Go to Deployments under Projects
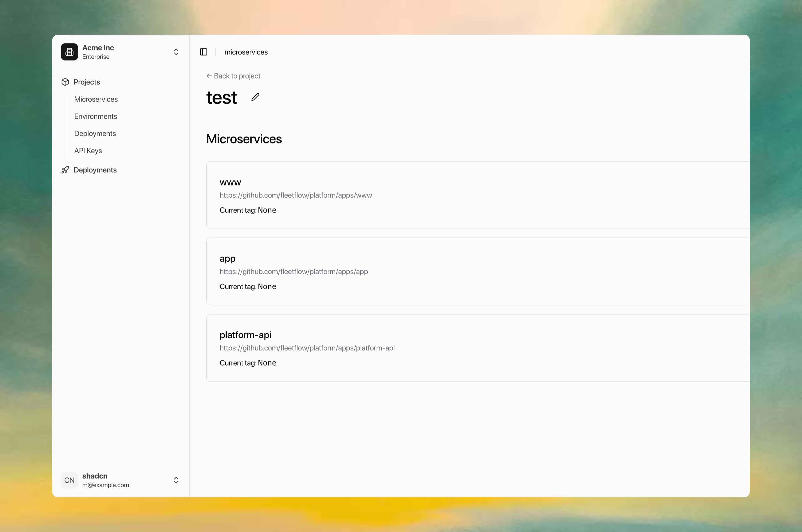The width and height of the screenshot is (802, 532). pyautogui.click(x=95, y=134)
